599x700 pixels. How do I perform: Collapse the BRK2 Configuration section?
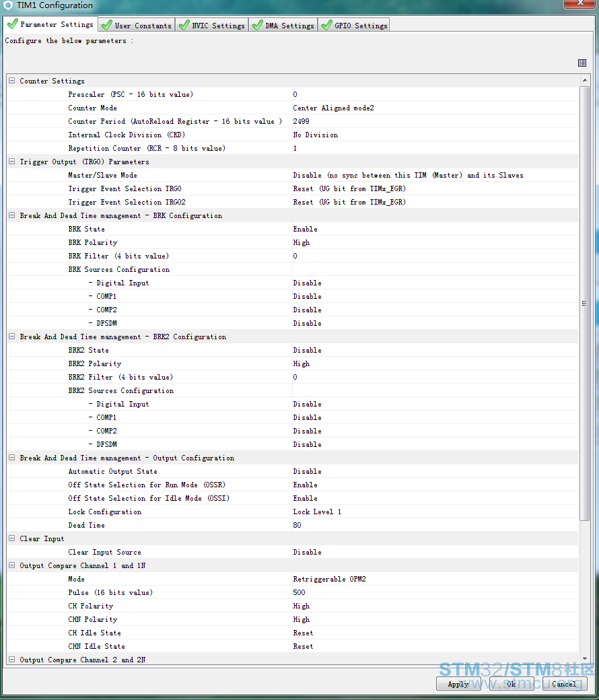12,337
